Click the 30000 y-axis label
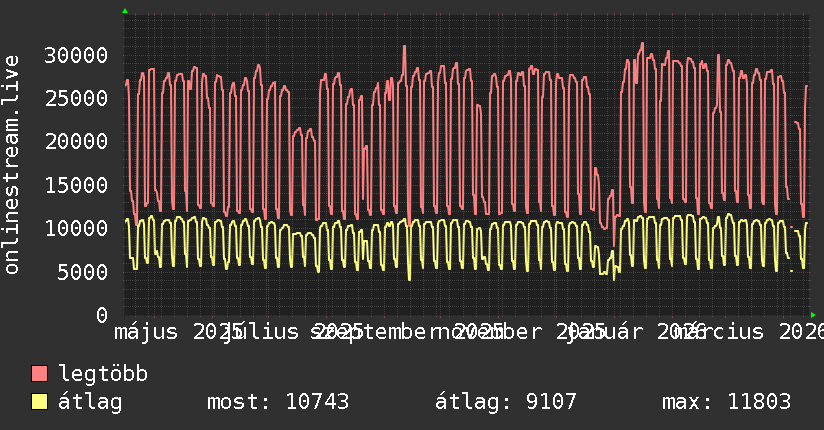Image resolution: width=824 pixels, height=430 pixels. click(76, 55)
